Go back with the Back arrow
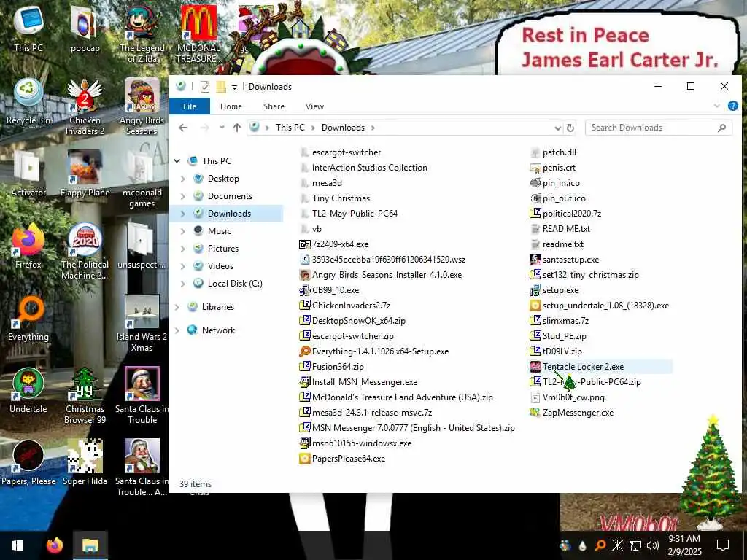Screen dimensions: 747x560 click(x=183, y=128)
